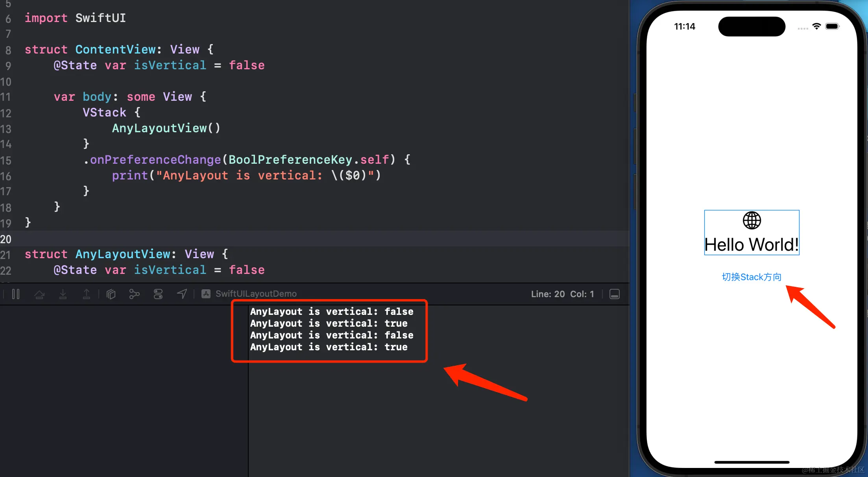This screenshot has width=868, height=477.
Task: Tap 切换Stack方向 button in simulator
Action: 752,277
